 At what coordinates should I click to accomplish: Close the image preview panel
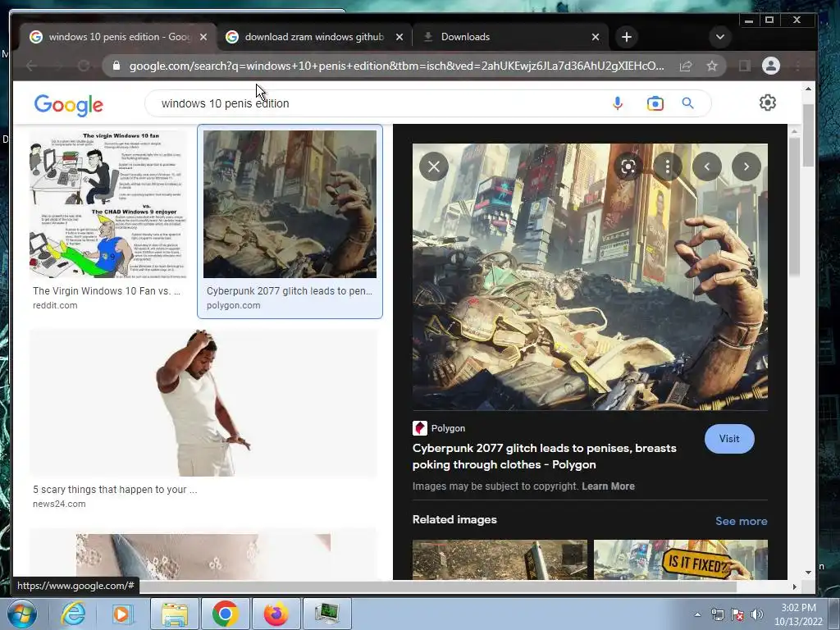[x=434, y=167]
